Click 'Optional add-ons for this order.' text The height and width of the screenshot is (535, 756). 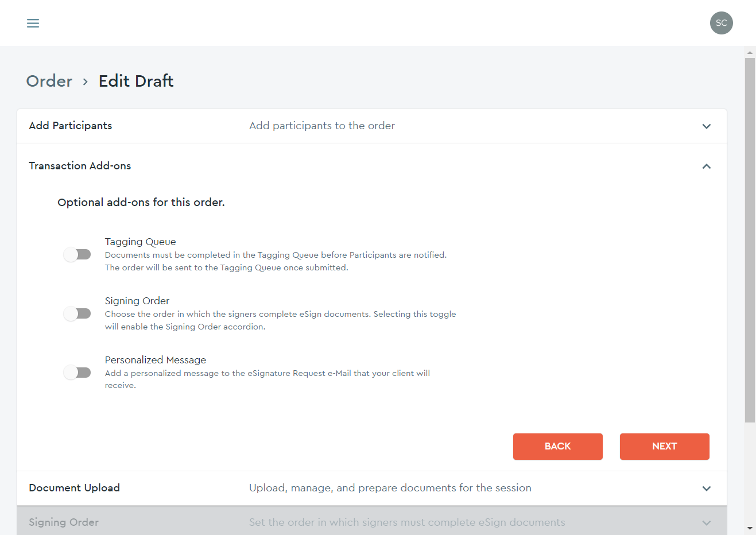[x=141, y=203]
